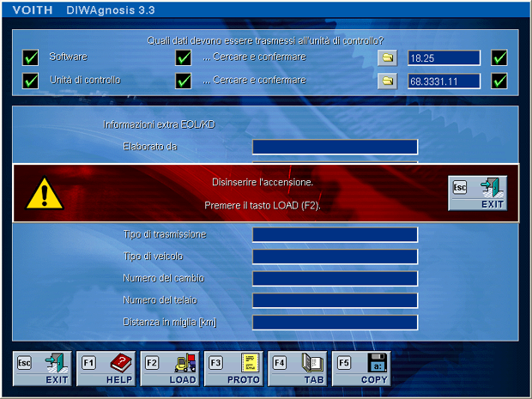Toggle the checkmark beside value 18.25
Viewport: 532px width, 399px height.
499,57
